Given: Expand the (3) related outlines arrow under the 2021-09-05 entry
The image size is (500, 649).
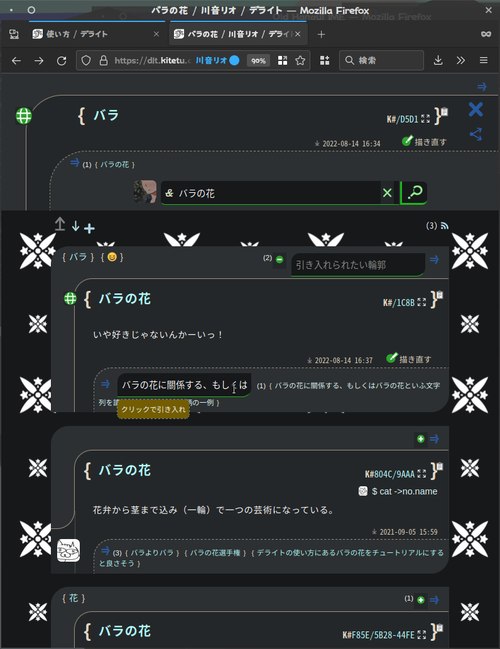Looking at the screenshot, I should (x=106, y=550).
